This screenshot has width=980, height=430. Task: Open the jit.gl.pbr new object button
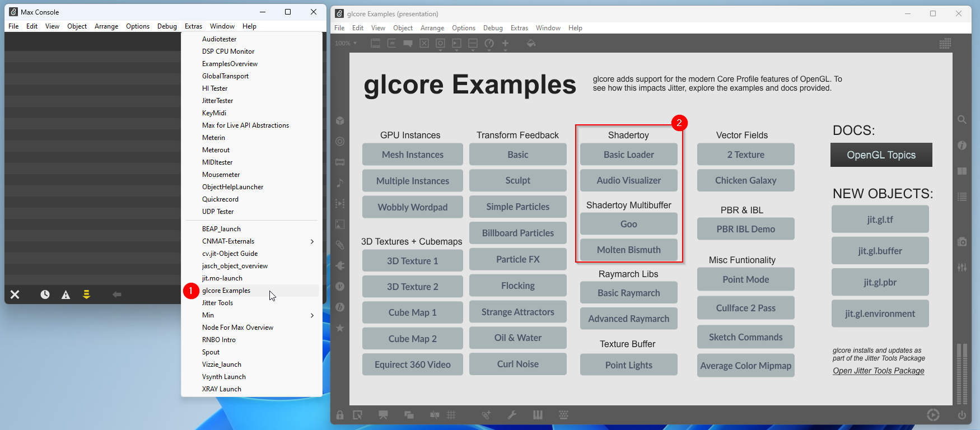pyautogui.click(x=880, y=282)
